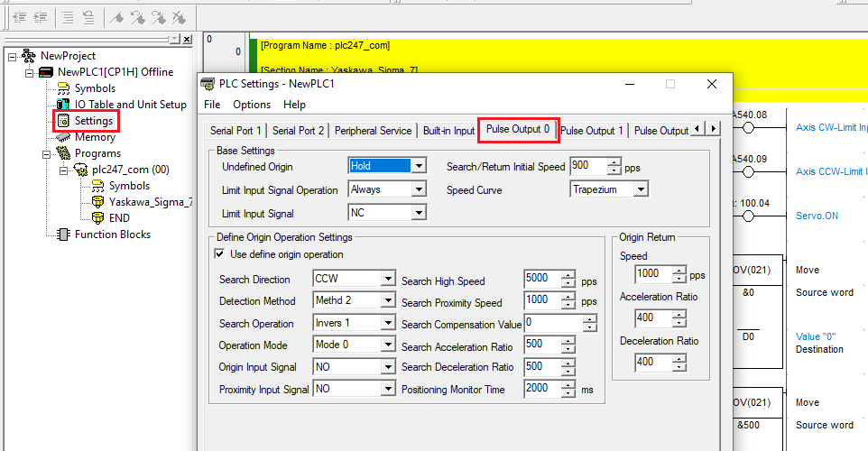Switch to the Peripheral Service tab

click(374, 131)
